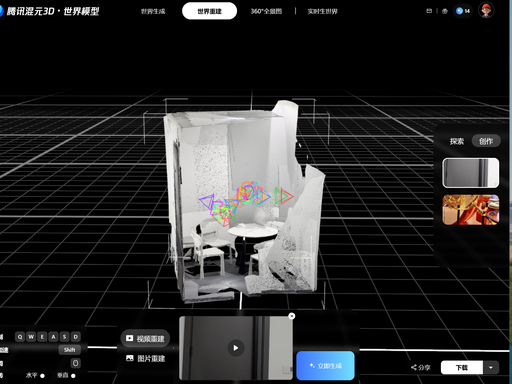The image size is (512, 384).
Task: Click the mouse icon in controls panel
Action: pos(76,363)
